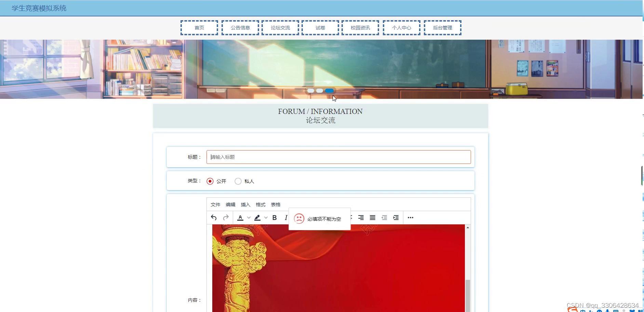Click the 学生竞赛模拟系统 header title
The image size is (644, 312).
click(39, 8)
